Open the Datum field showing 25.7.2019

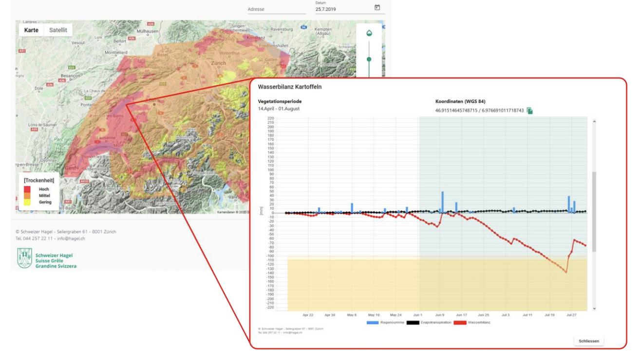[x=341, y=9]
